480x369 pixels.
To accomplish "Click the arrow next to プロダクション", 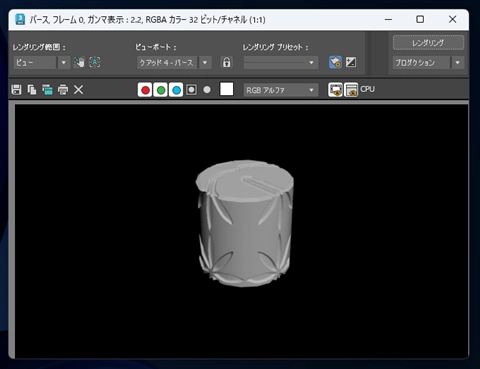I will click(x=457, y=62).
